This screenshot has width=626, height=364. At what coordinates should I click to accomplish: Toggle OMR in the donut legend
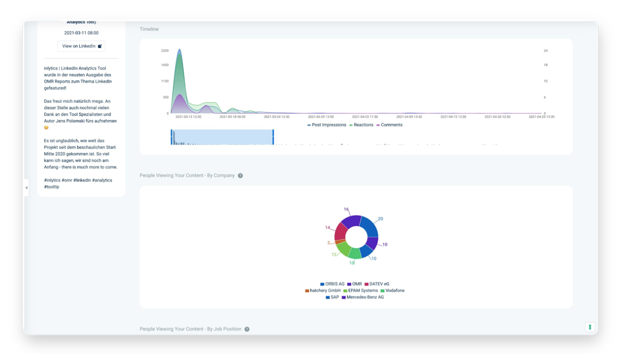[x=355, y=284]
